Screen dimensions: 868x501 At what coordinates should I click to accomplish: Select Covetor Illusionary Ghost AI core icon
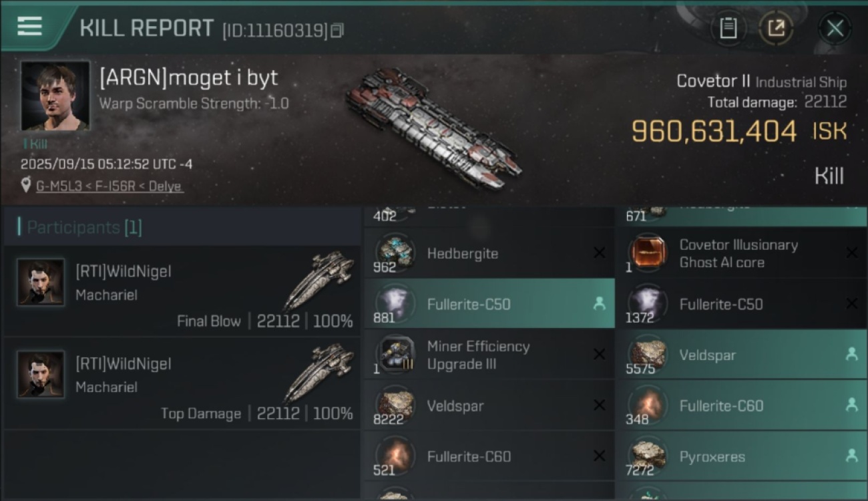648,253
